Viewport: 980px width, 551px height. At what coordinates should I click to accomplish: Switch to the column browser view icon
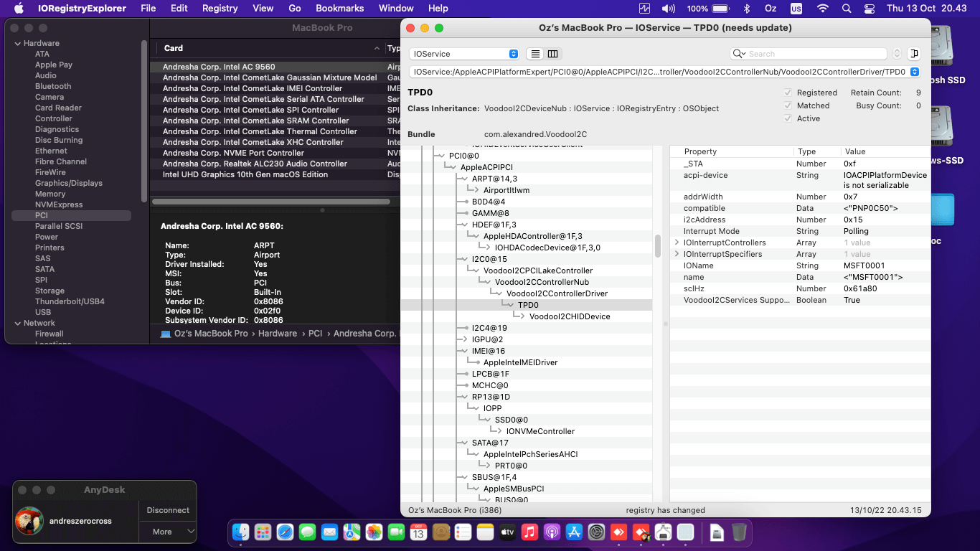pos(552,54)
